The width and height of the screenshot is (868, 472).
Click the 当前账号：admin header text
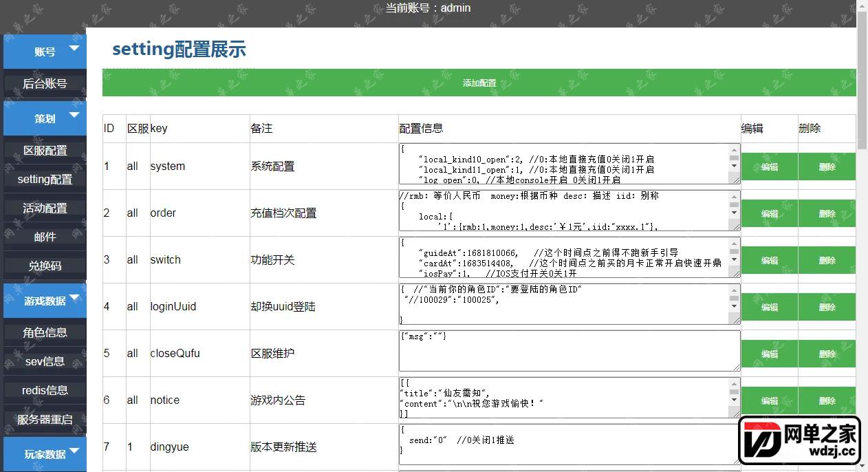pyautogui.click(x=428, y=8)
